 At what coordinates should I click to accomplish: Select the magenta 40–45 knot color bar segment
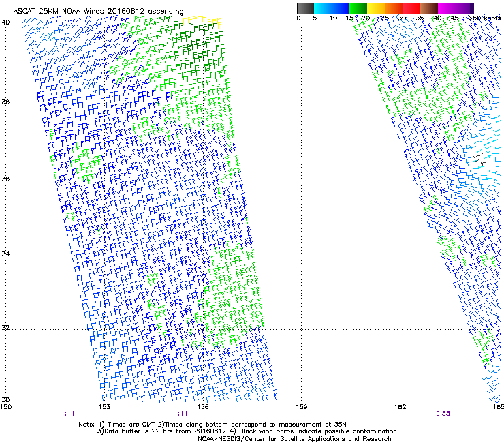[447, 8]
